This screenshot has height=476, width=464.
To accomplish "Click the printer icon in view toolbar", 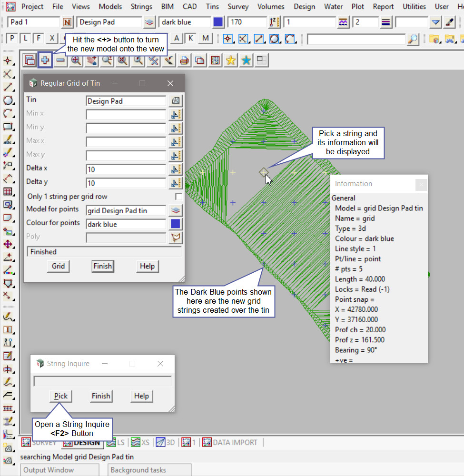I will 184,60.
